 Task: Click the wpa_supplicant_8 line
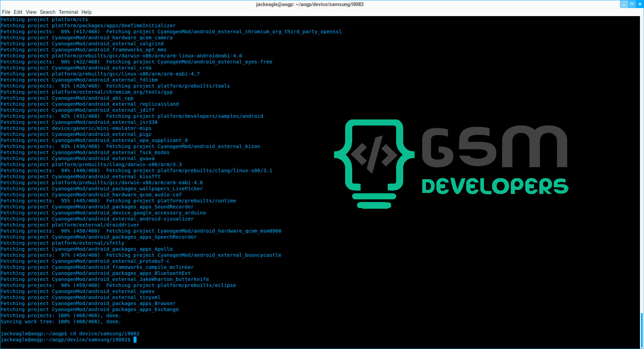[x=94, y=141]
